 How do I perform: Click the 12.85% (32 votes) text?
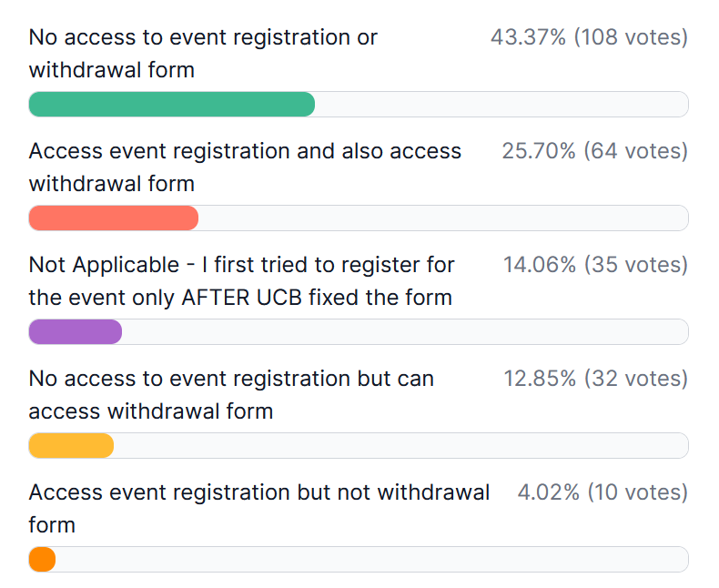click(x=595, y=379)
